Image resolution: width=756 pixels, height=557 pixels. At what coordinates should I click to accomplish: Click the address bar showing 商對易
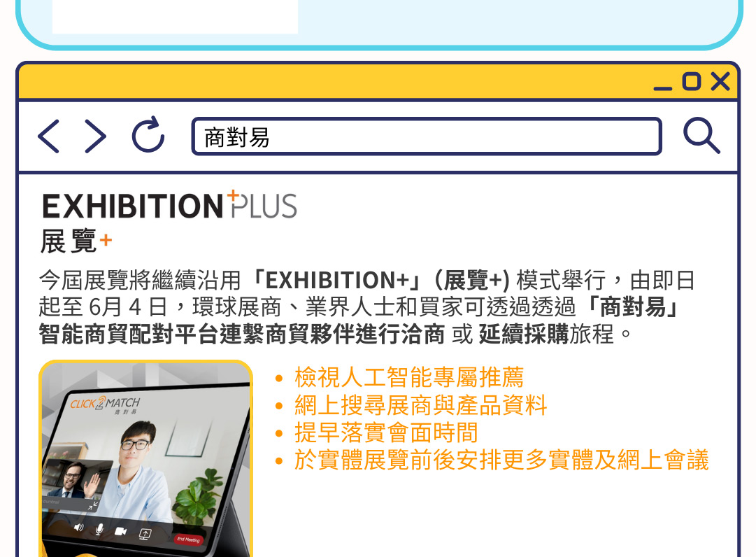(427, 136)
